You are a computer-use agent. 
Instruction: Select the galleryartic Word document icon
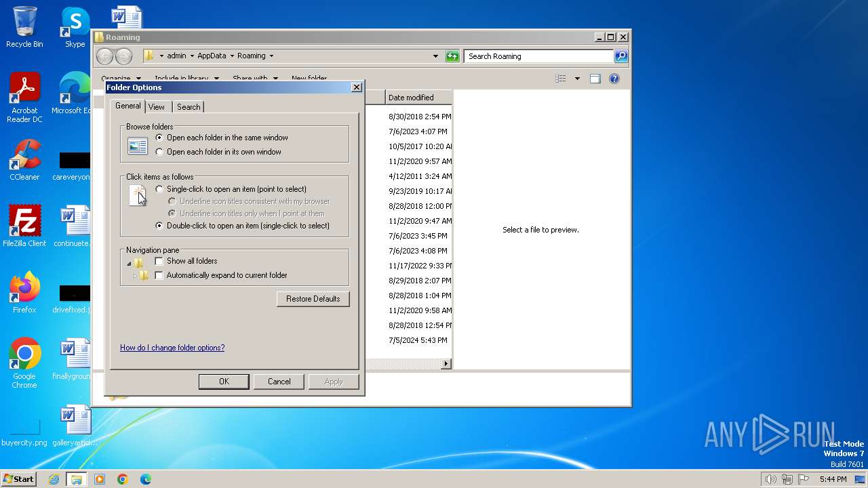(x=75, y=426)
